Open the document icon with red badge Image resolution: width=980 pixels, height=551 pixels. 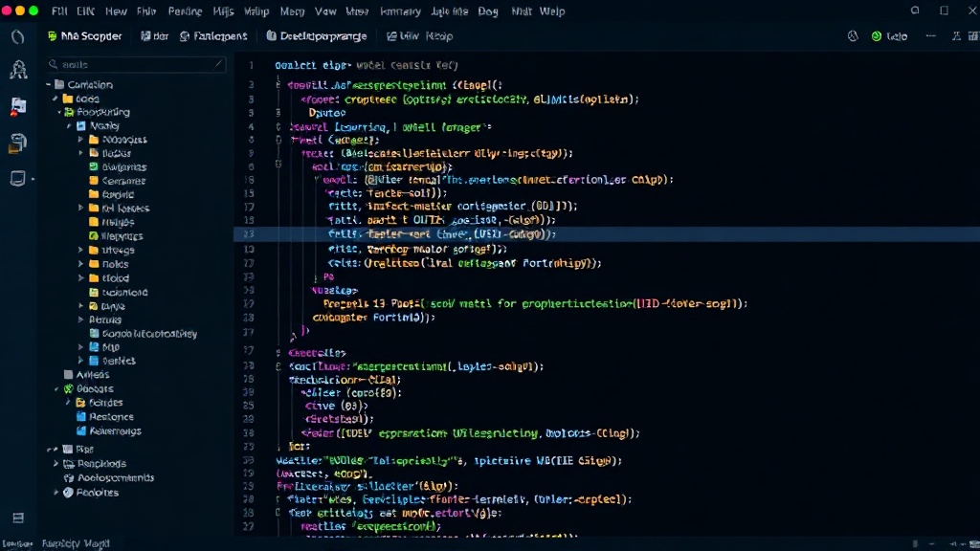[x=18, y=106]
